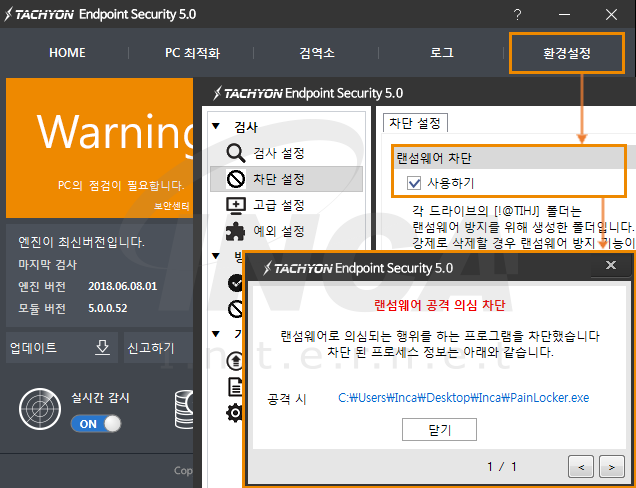Click the Warning status banner
The height and width of the screenshot is (488, 636).
(x=99, y=148)
